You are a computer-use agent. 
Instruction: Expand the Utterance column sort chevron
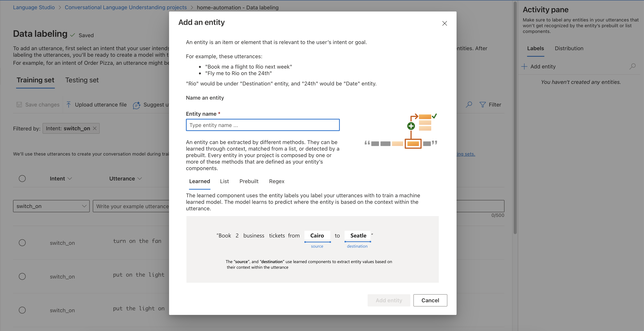tap(140, 178)
